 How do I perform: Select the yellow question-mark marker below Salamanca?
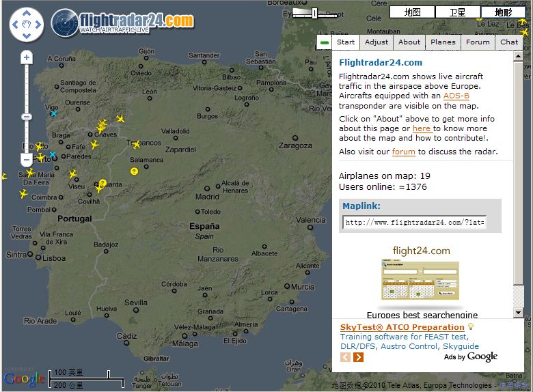[134, 171]
